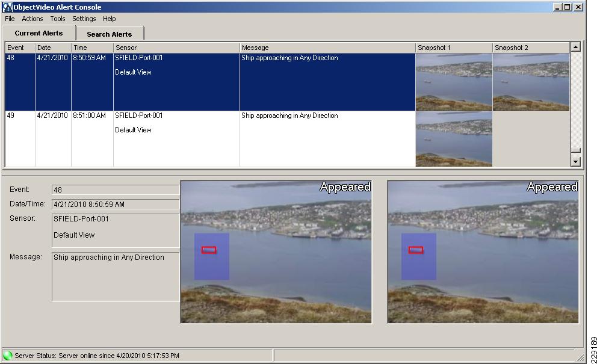Viewport: 597px width, 364px height.
Task: Click the 8:51:00 AM time cell
Action: [x=92, y=138]
